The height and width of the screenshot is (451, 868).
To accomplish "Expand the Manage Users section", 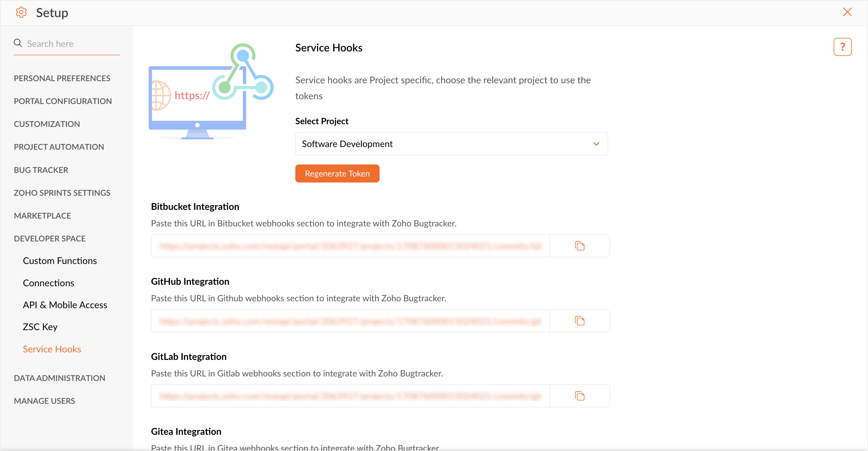I will tap(45, 401).
